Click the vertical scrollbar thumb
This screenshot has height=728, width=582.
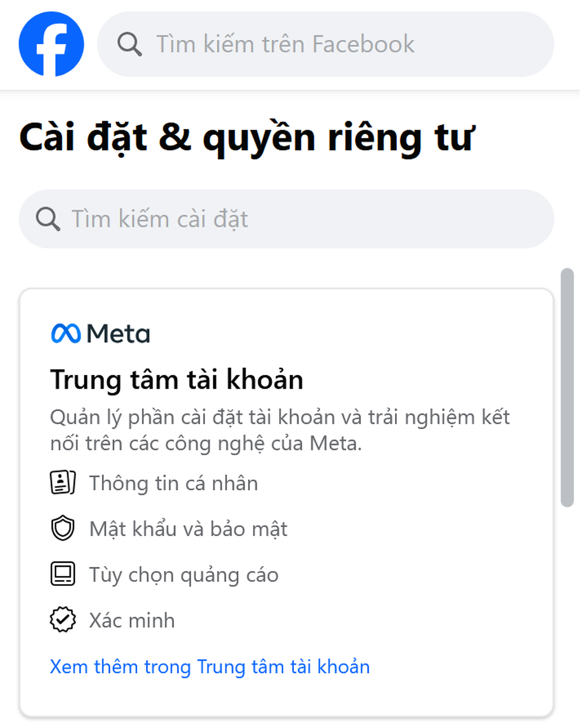click(x=567, y=386)
